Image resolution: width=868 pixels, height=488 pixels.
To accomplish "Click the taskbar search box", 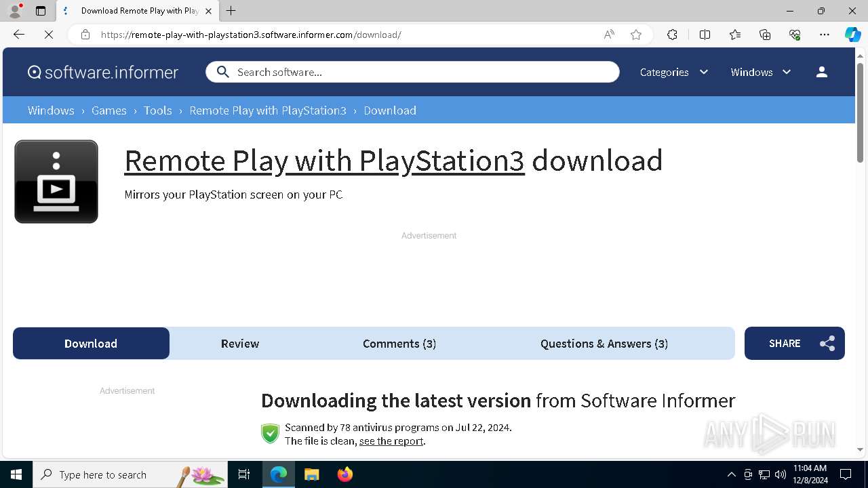I will pos(130,474).
